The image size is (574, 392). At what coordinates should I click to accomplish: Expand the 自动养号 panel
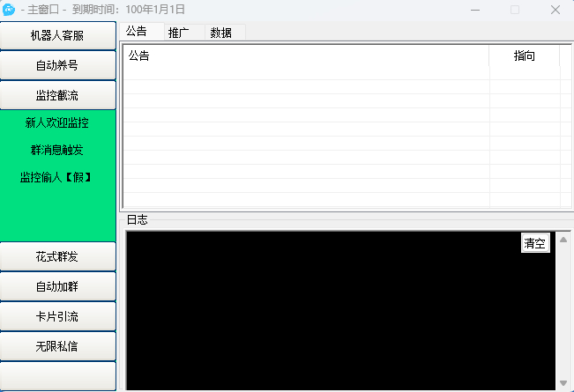tap(58, 65)
